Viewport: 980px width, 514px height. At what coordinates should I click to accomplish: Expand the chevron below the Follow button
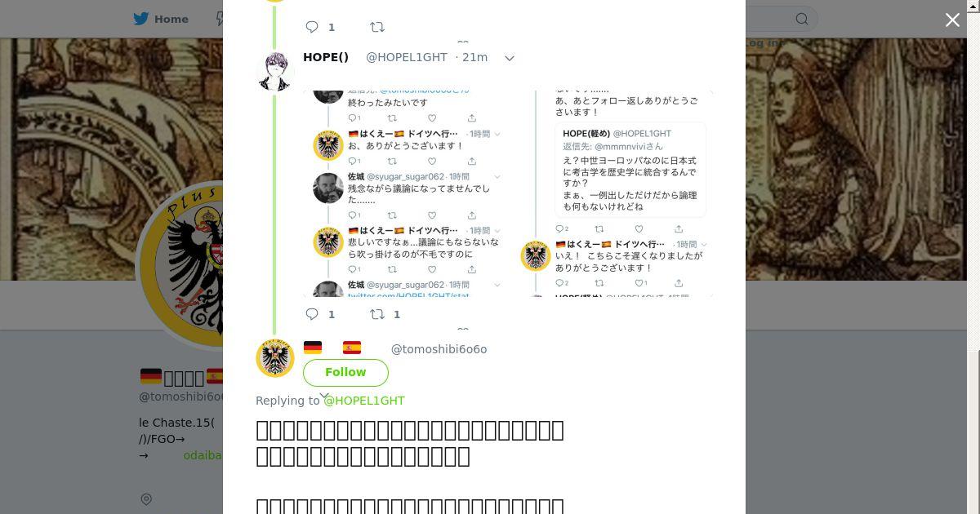324,396
